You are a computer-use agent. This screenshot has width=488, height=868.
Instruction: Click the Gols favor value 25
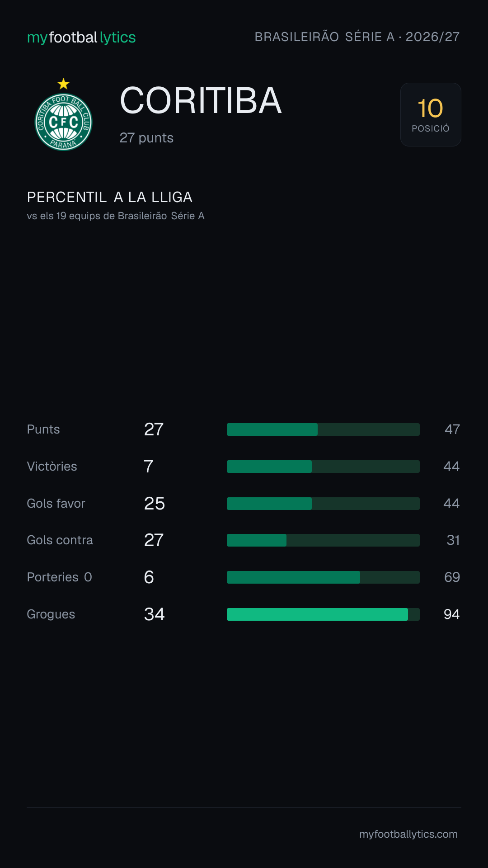155,504
